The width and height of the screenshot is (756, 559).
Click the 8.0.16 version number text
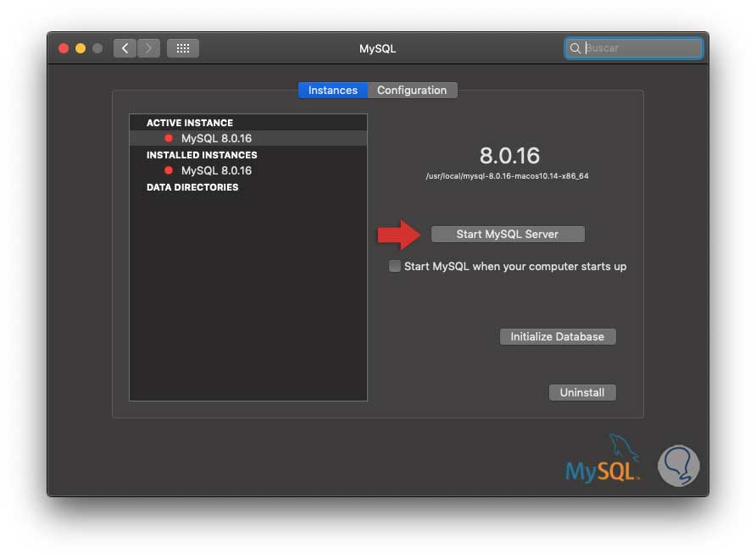click(509, 155)
